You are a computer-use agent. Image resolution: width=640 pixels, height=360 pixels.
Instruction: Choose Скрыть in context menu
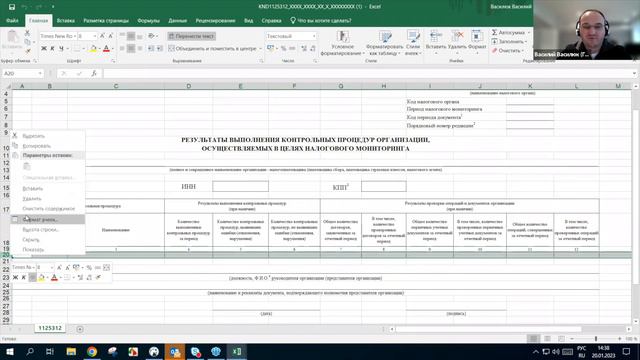coord(48,240)
